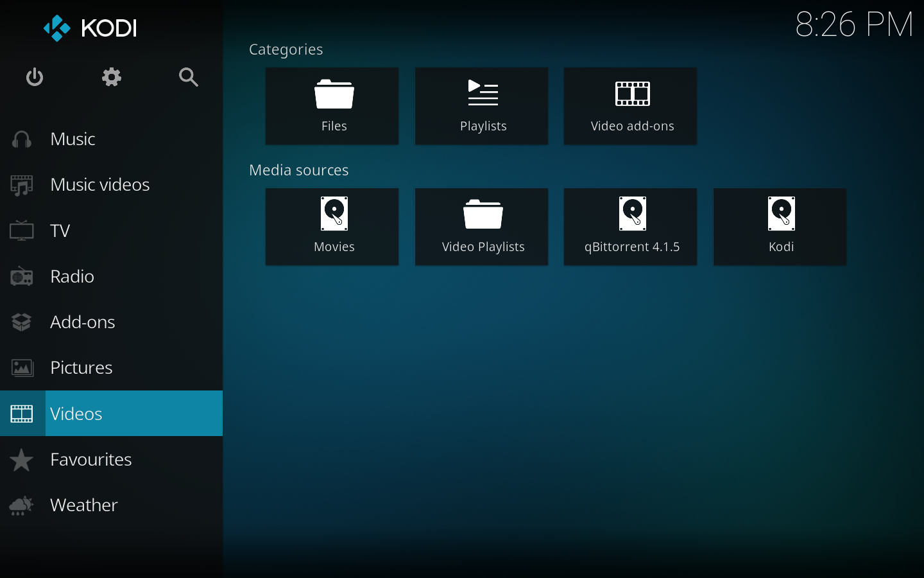Click the Radio icon in sidebar

click(x=22, y=277)
